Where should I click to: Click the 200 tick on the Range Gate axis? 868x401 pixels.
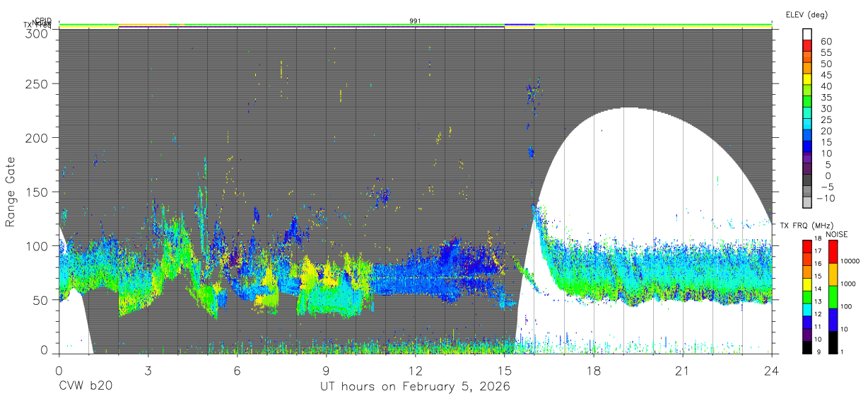tap(37, 137)
